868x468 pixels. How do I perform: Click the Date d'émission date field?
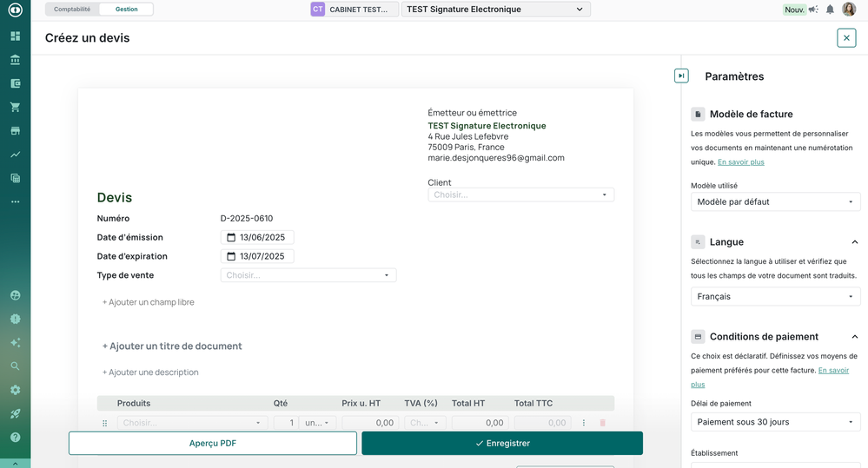click(258, 238)
